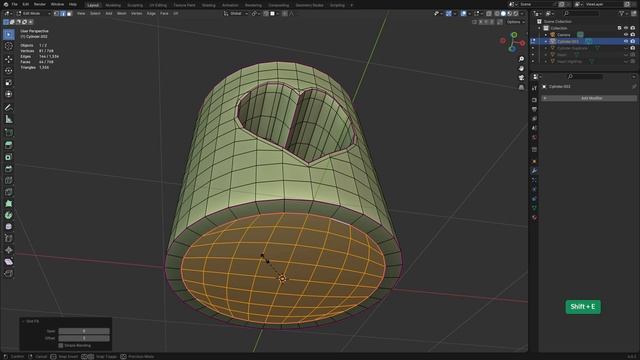Select the Spin tool
The image size is (640, 360).
tap(9, 215)
